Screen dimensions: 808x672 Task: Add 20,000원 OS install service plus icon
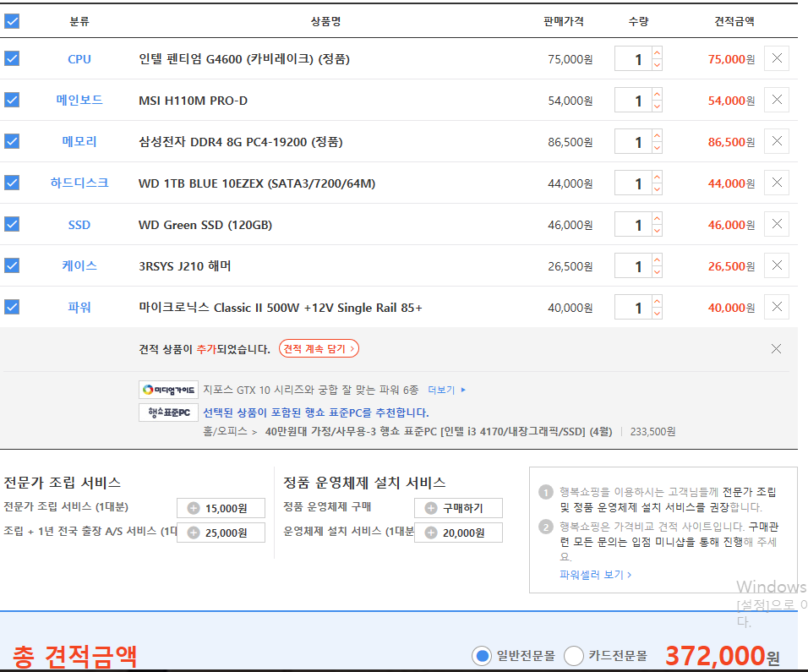431,533
